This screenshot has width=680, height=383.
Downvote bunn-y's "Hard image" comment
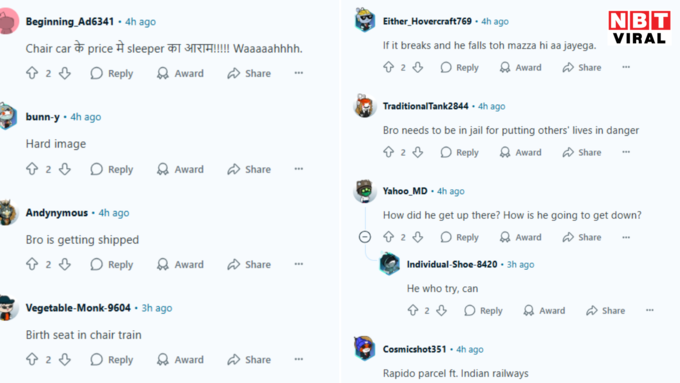[65, 169]
